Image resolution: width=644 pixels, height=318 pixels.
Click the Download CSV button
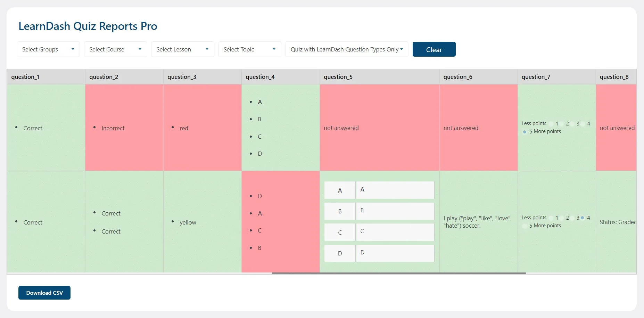(44, 293)
